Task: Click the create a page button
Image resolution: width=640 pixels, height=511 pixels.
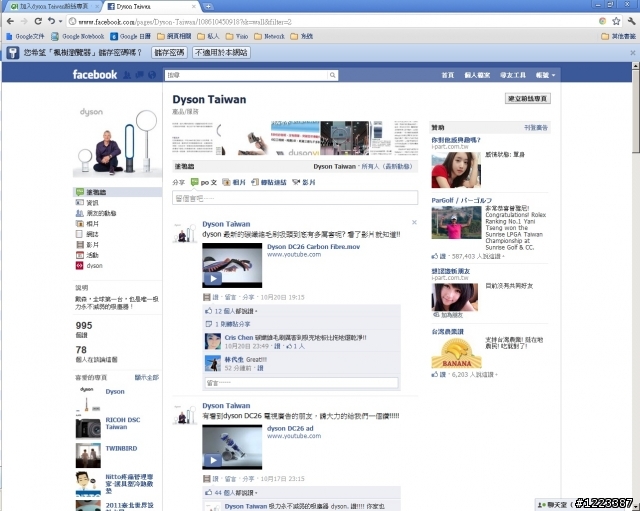Action: point(528,98)
